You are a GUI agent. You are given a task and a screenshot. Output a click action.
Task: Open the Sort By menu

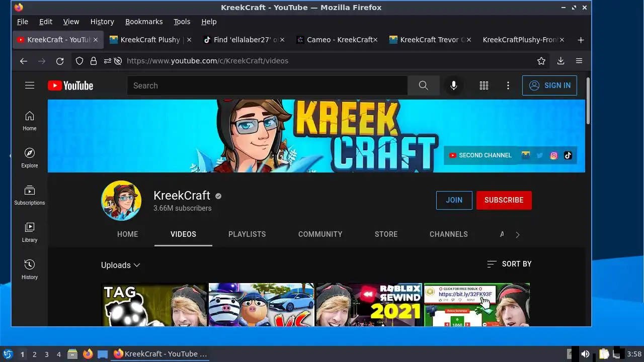[509, 264]
